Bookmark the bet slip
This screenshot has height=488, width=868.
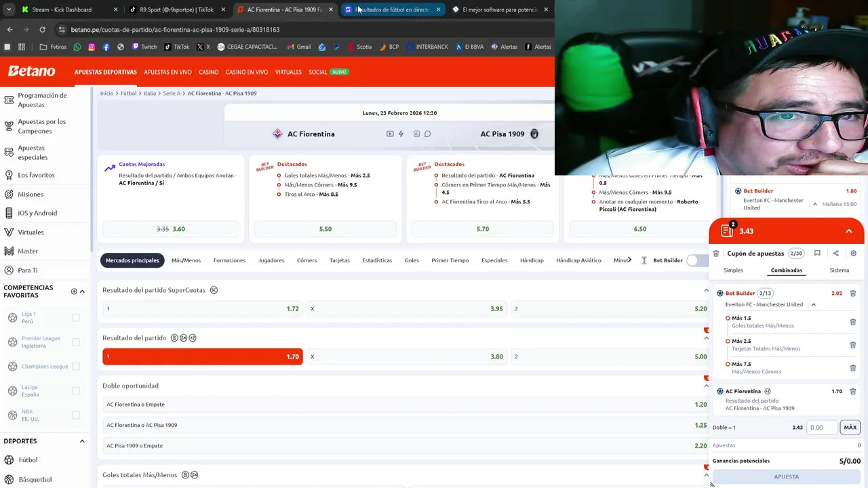pos(817,253)
